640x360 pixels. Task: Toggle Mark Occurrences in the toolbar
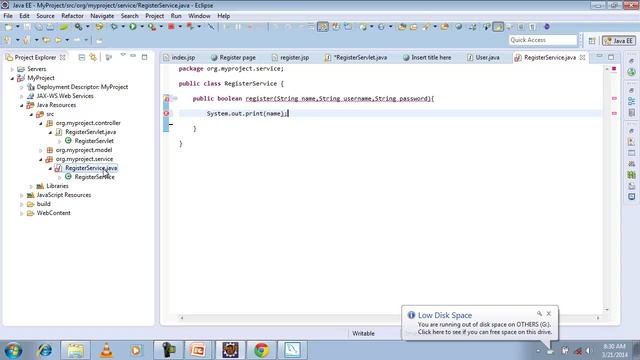coord(498,27)
